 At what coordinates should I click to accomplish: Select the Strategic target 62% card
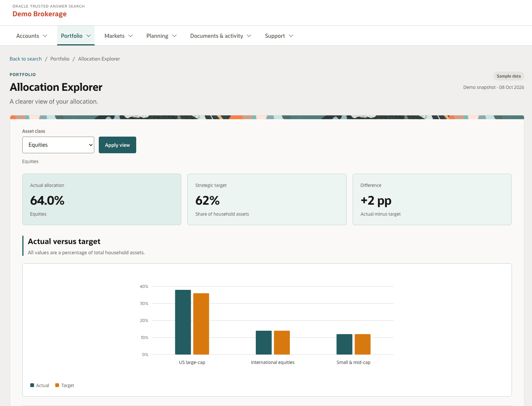tap(267, 199)
